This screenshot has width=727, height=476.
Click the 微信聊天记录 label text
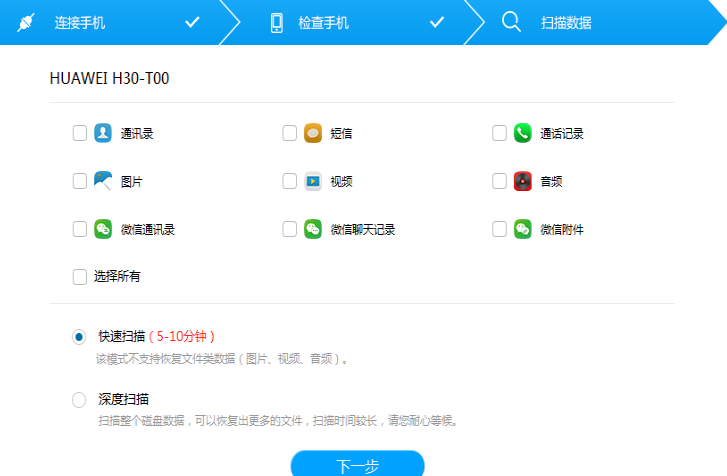click(363, 229)
